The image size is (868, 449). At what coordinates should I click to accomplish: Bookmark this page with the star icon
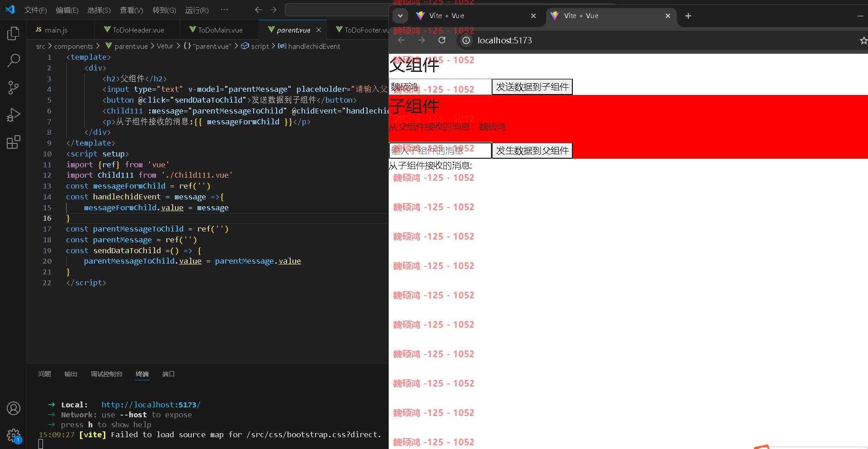click(x=863, y=41)
